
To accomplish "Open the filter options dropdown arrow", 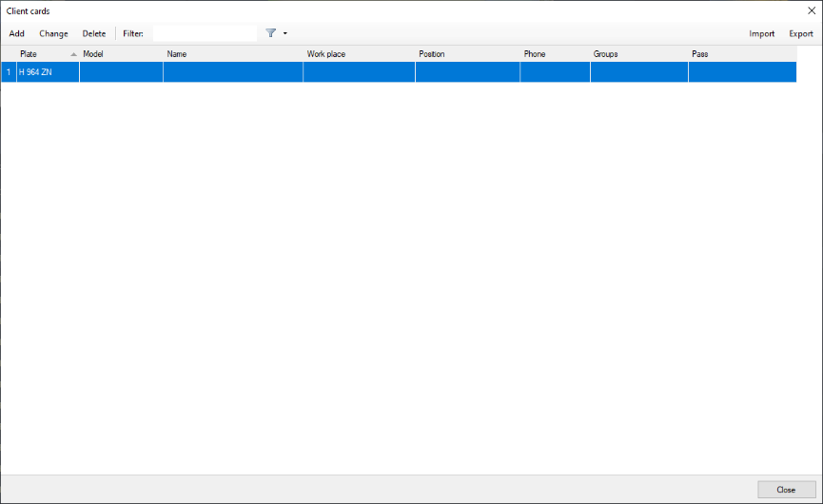I will 285,33.
